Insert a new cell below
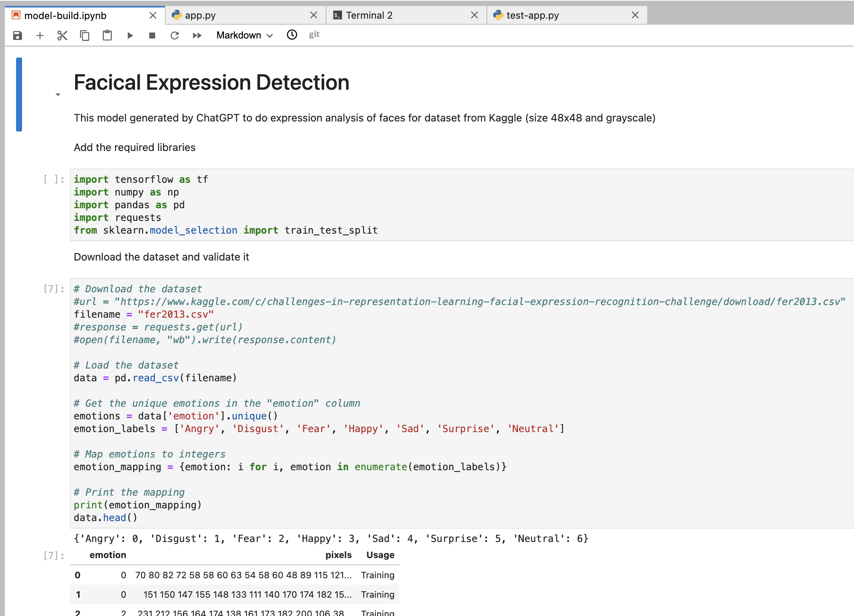The width and height of the screenshot is (854, 616). click(x=40, y=35)
